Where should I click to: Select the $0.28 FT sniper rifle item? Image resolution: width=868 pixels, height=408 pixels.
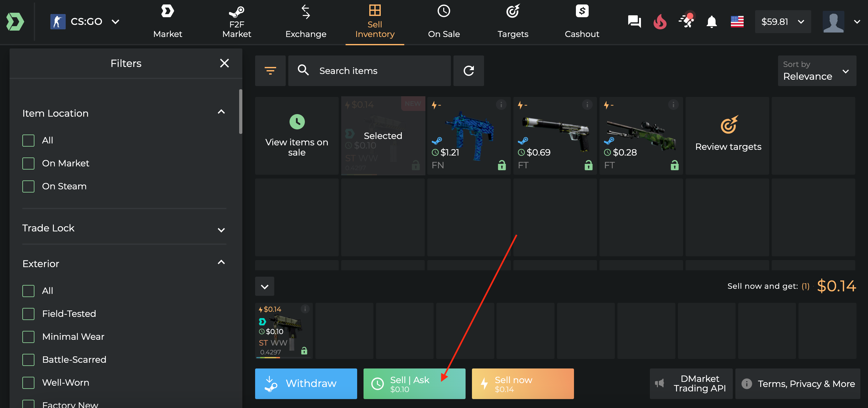coord(641,136)
